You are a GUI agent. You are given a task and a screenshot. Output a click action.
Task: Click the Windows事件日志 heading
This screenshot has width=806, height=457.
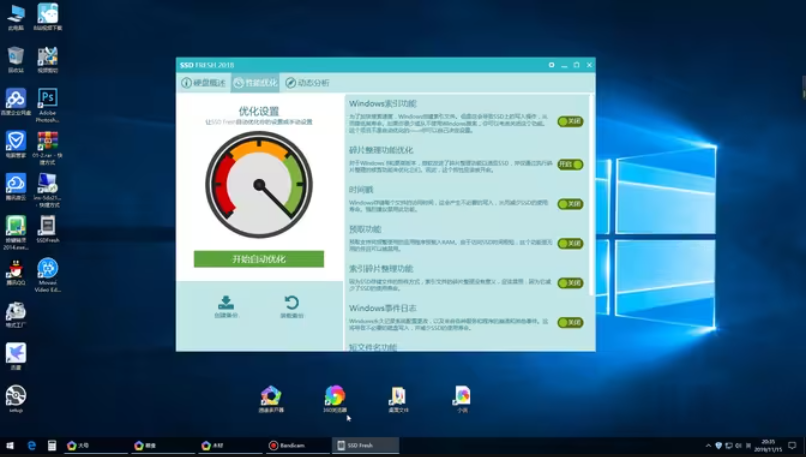(x=382, y=308)
